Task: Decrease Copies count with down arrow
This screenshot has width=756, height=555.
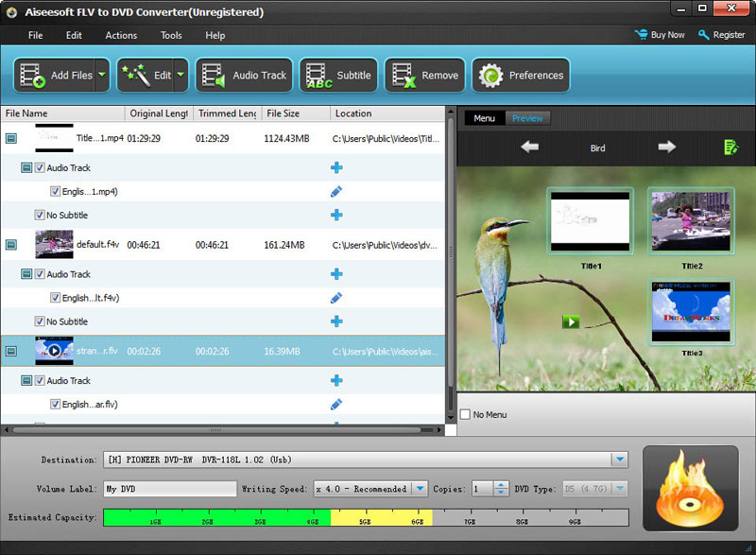Action: [501, 493]
